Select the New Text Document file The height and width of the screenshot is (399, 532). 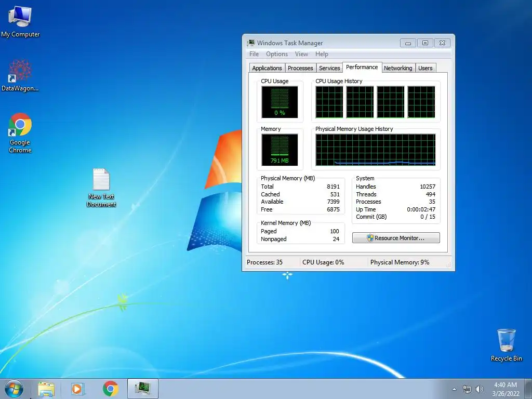[101, 188]
